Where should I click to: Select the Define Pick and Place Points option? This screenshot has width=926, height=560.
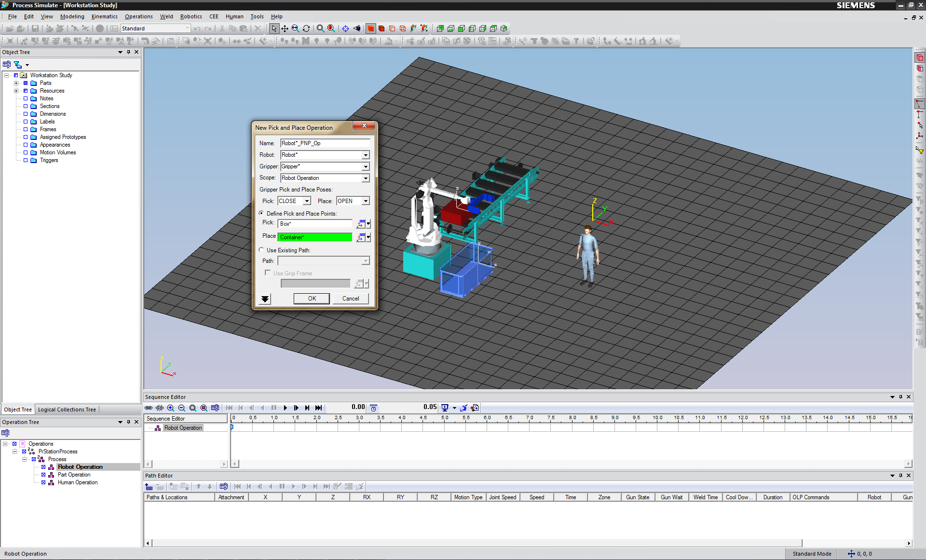(261, 213)
